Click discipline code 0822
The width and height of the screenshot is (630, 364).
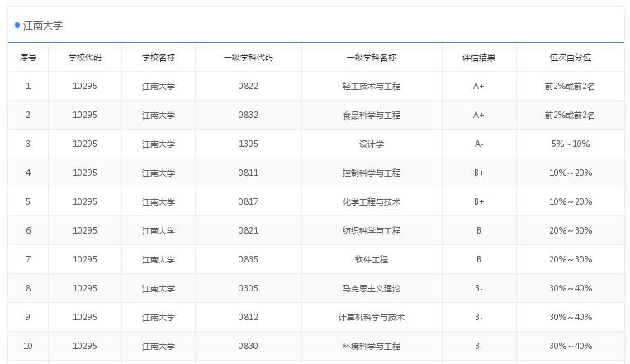[249, 86]
